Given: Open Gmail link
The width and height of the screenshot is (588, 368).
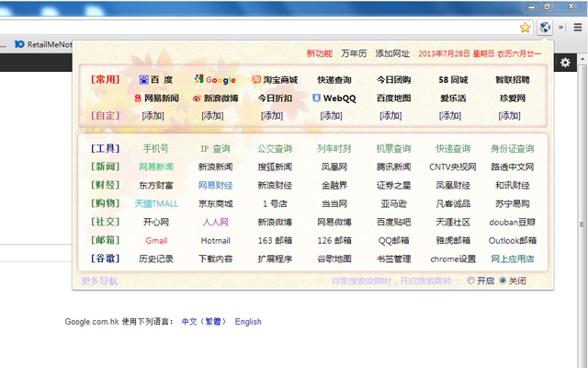Looking at the screenshot, I should [156, 240].
